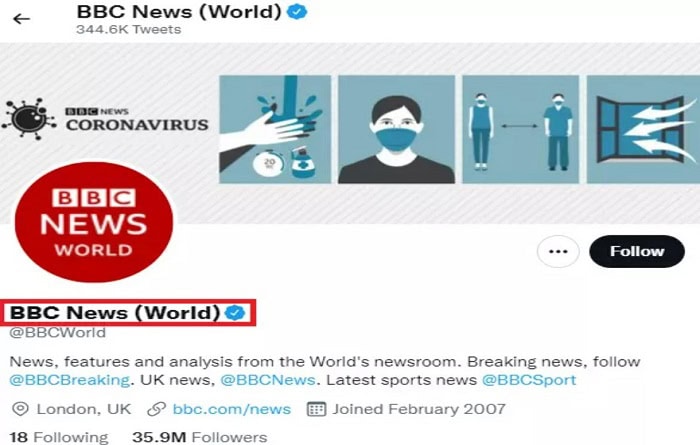This screenshot has width=700, height=445.
Task: Open the @BBCSport mention link
Action: point(529,380)
